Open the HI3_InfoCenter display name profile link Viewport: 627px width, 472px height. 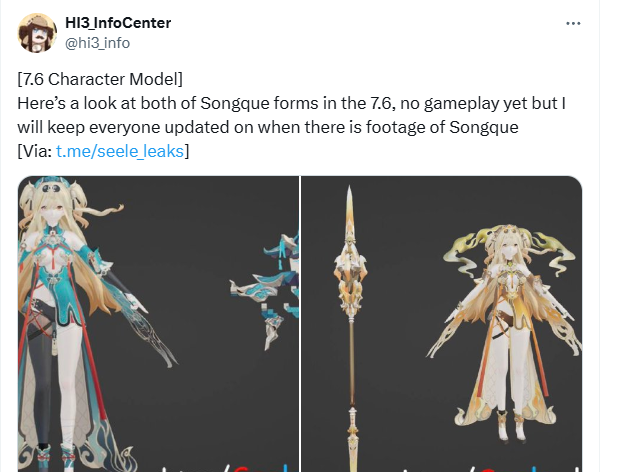point(118,23)
